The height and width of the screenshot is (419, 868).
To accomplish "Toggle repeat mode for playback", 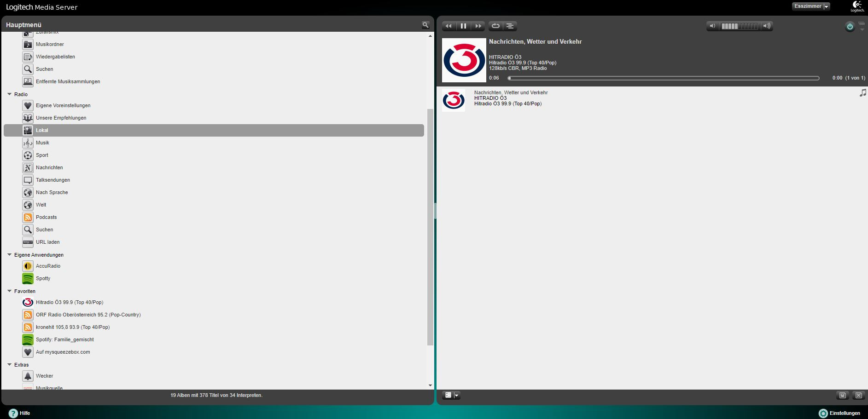I will tap(495, 26).
